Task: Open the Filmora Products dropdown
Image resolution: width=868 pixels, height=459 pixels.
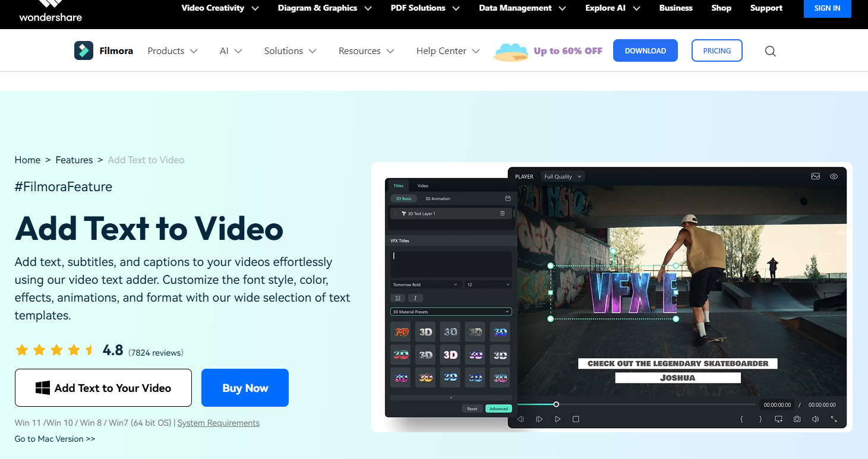Action: click(x=172, y=51)
